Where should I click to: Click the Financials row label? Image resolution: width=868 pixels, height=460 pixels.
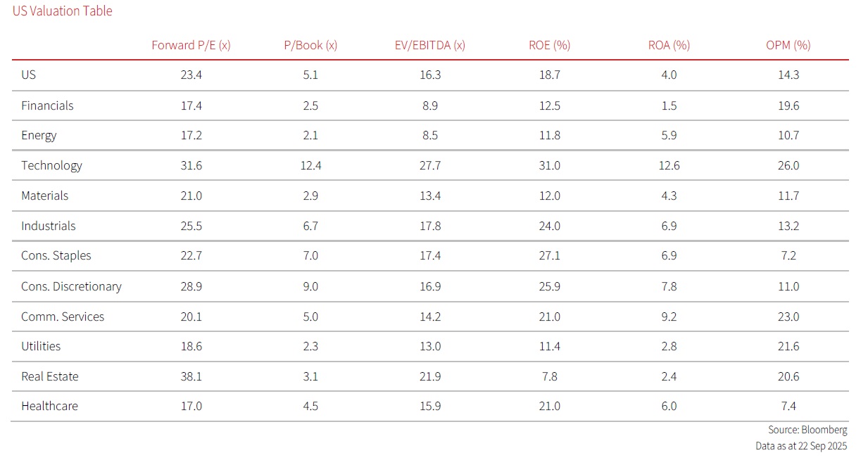coord(47,106)
